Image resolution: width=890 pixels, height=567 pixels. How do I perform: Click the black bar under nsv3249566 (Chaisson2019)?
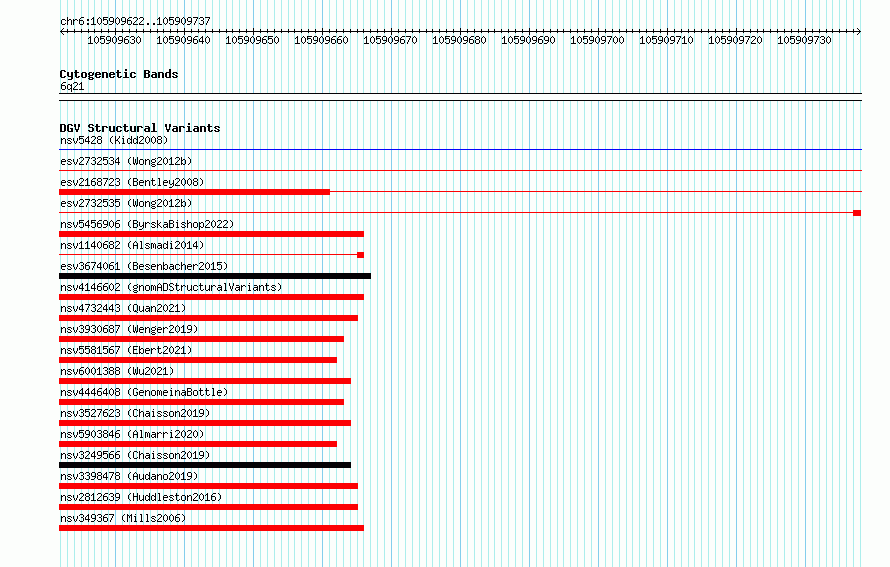pos(205,465)
